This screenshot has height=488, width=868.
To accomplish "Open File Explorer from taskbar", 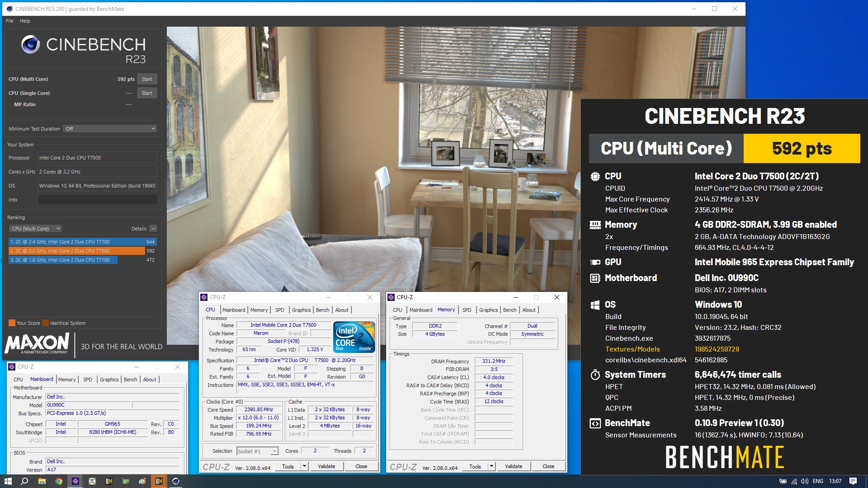I will pyautogui.click(x=42, y=481).
